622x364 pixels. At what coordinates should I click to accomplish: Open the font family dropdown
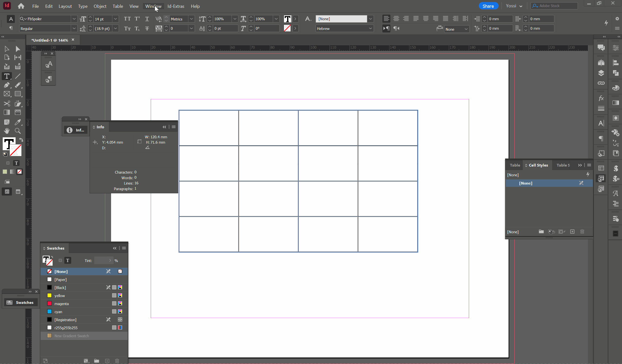74,19
